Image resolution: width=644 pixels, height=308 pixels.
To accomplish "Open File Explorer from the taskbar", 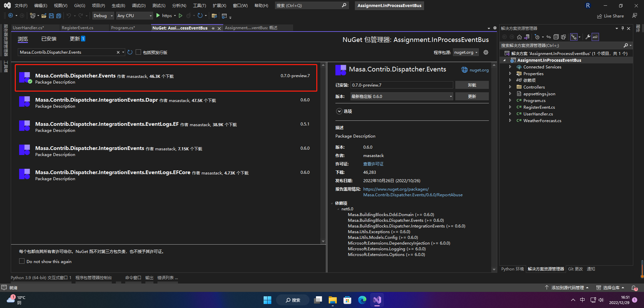I will coord(333,300).
